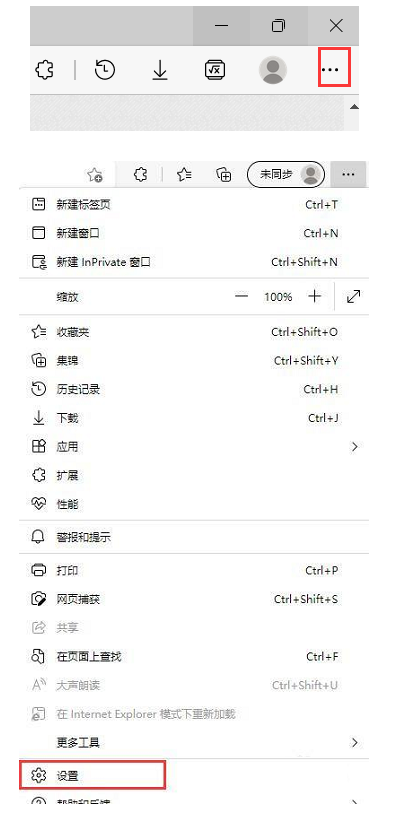The image size is (398, 823).
Task: Click the math solver icon in toolbar
Action: [x=215, y=70]
